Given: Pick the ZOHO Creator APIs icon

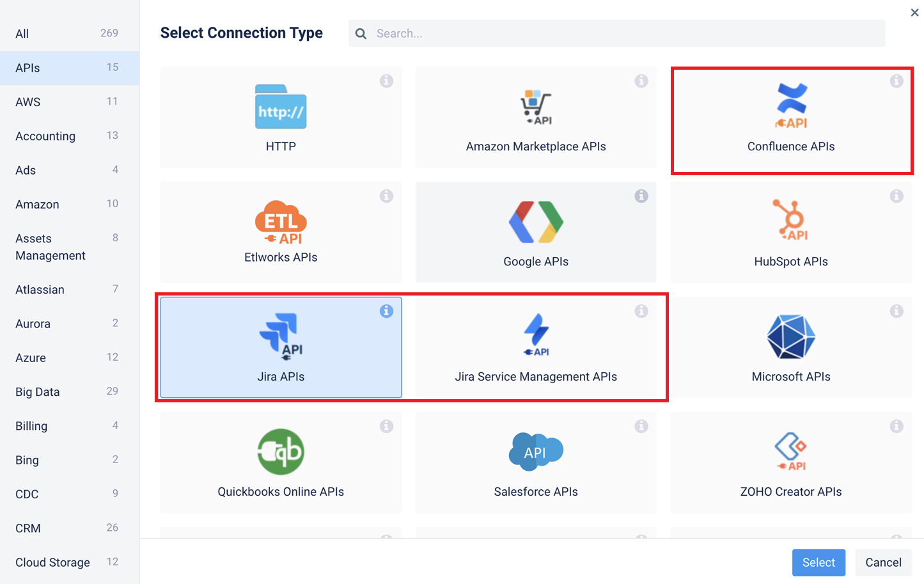Looking at the screenshot, I should tap(791, 452).
